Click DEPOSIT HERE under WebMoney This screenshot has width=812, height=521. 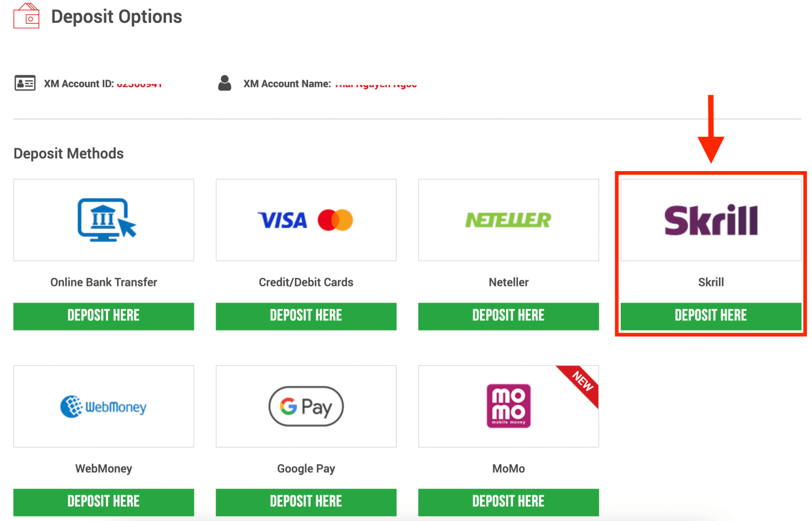click(x=104, y=501)
